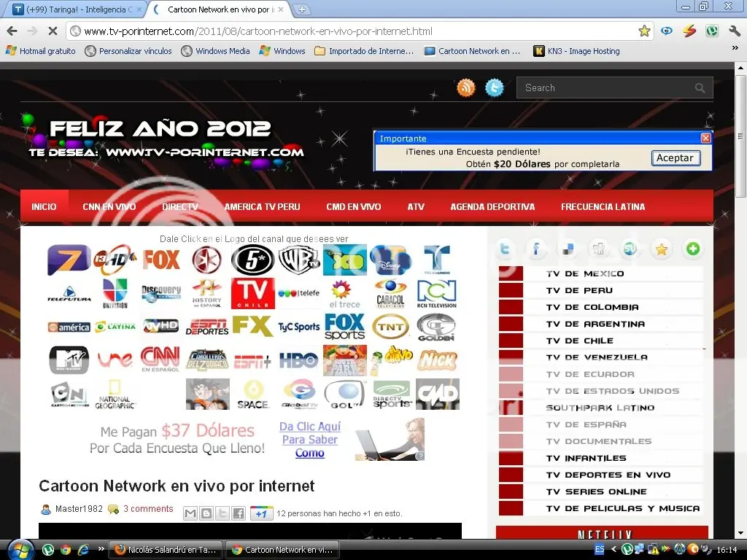Open CNN EN VIVO menu item
The height and width of the screenshot is (560, 747).
tap(109, 206)
